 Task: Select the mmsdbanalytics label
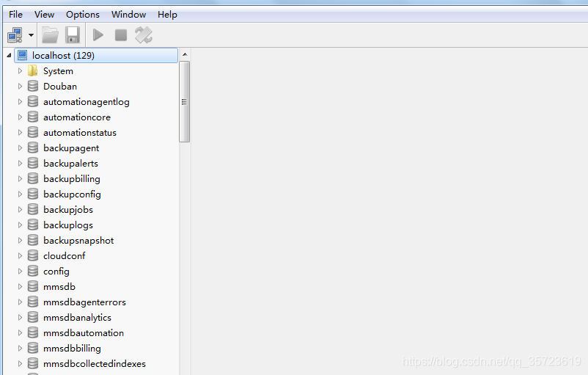pyautogui.click(x=77, y=318)
